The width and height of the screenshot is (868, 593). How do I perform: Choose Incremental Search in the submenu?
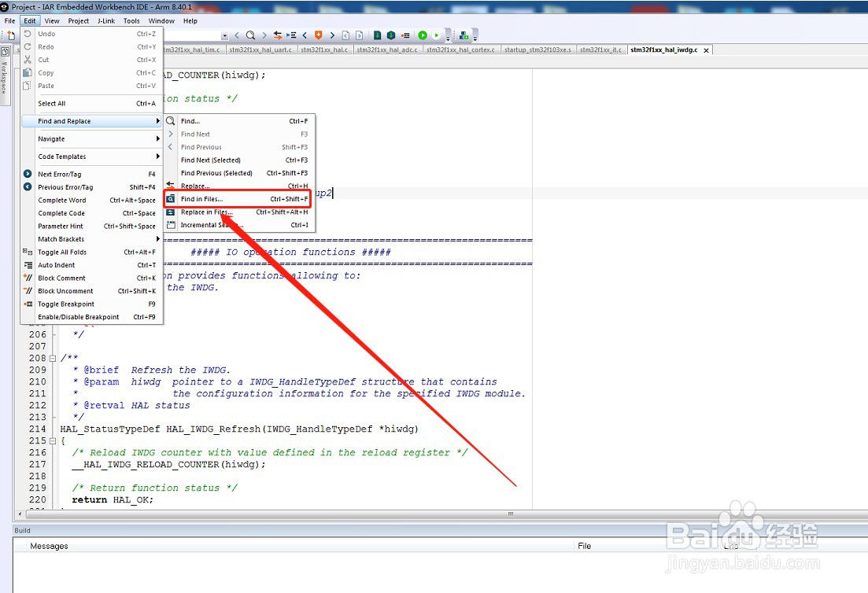(x=239, y=225)
